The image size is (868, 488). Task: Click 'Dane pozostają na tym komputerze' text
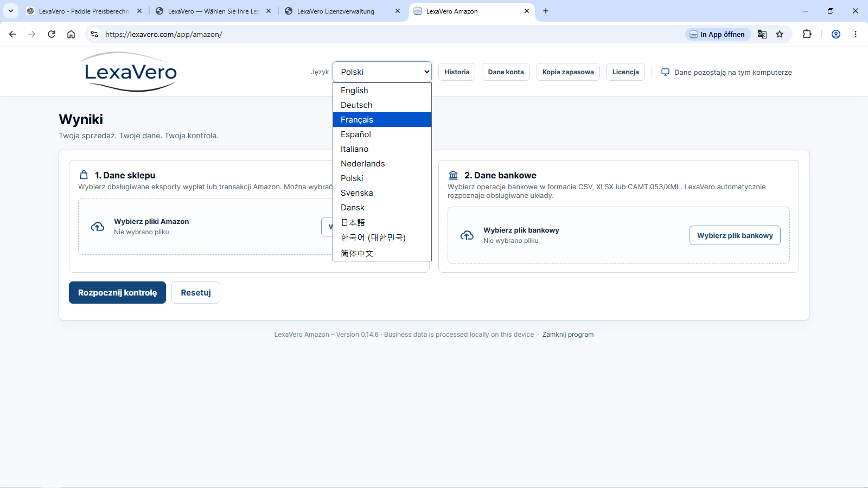point(733,72)
